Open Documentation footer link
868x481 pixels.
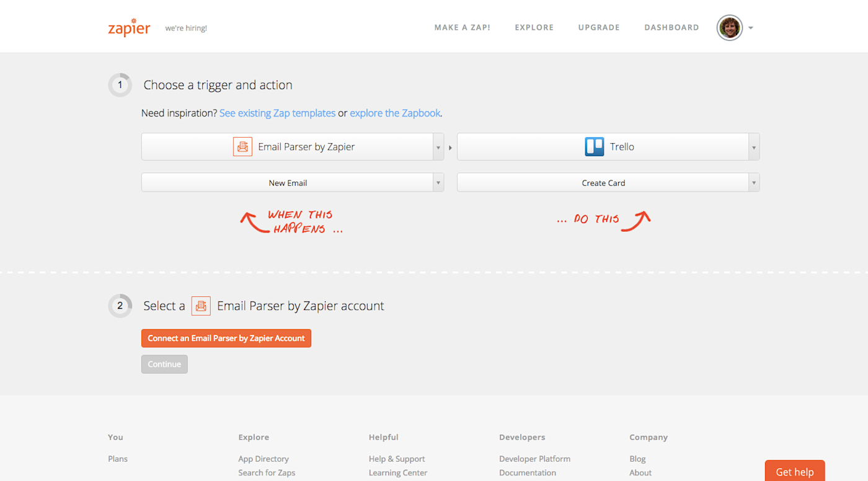pyautogui.click(x=528, y=472)
